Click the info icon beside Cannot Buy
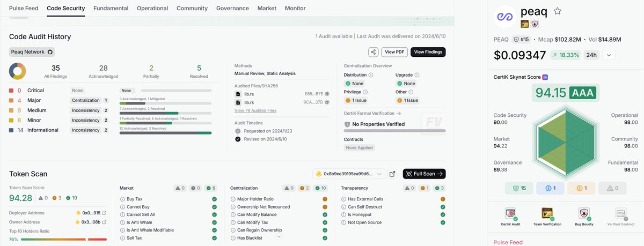 [122, 207]
